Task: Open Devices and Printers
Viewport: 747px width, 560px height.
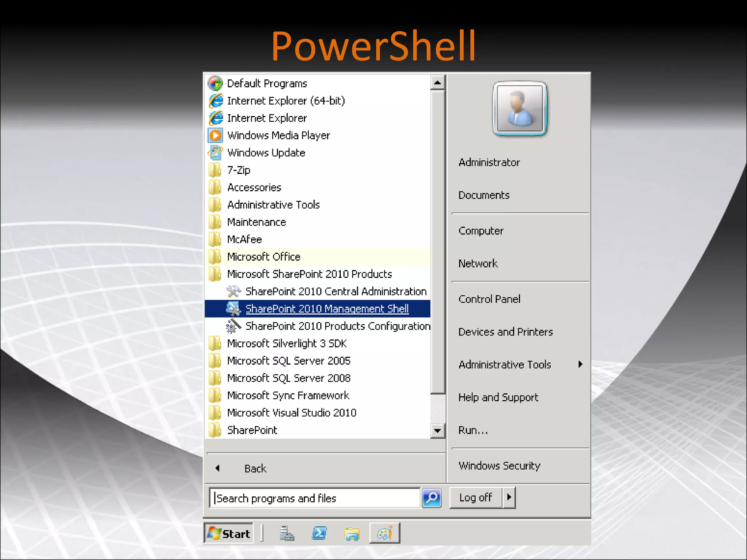Action: [506, 332]
